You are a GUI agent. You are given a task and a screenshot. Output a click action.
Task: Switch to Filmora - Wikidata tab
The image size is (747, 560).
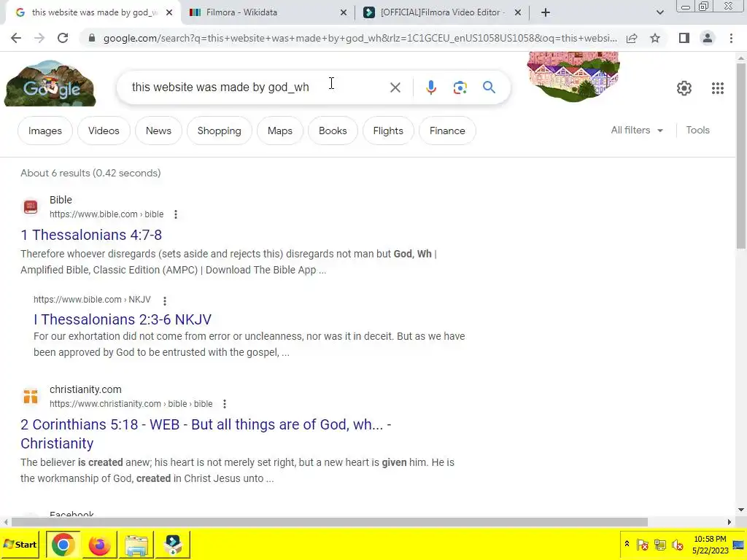click(x=268, y=12)
